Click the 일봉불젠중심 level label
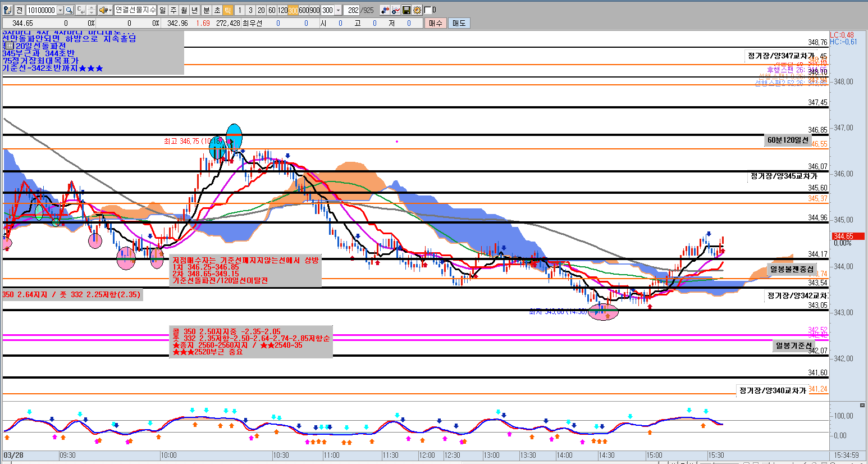 tap(792, 269)
